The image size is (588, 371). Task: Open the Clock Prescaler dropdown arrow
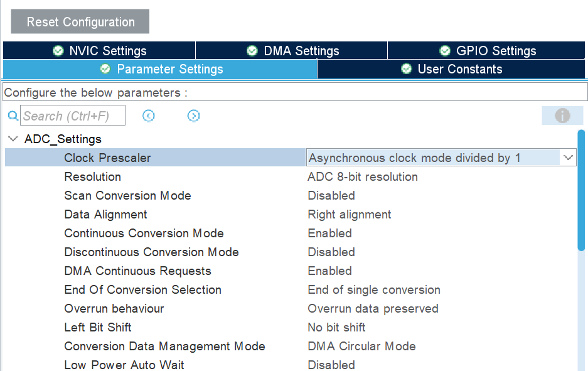point(568,158)
